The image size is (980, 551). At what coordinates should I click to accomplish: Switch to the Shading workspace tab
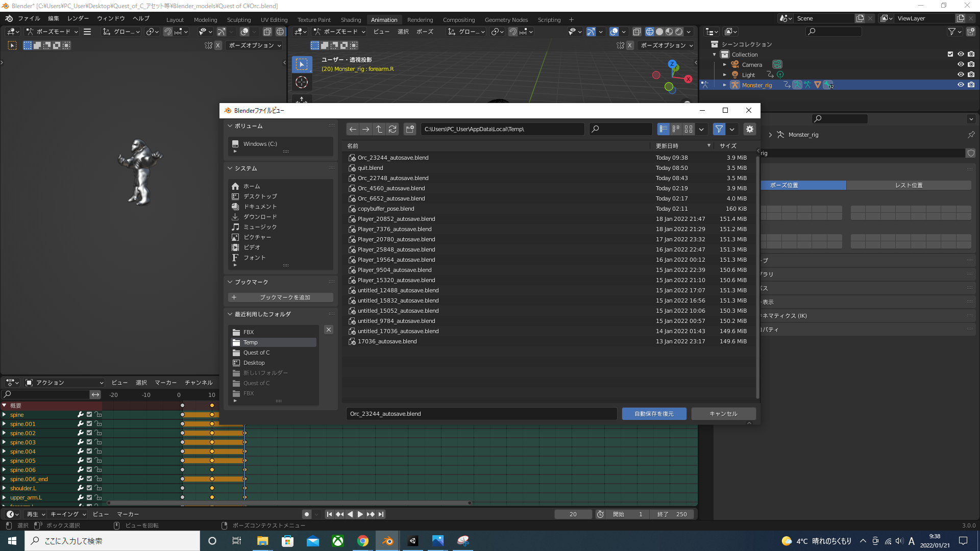[351, 20]
